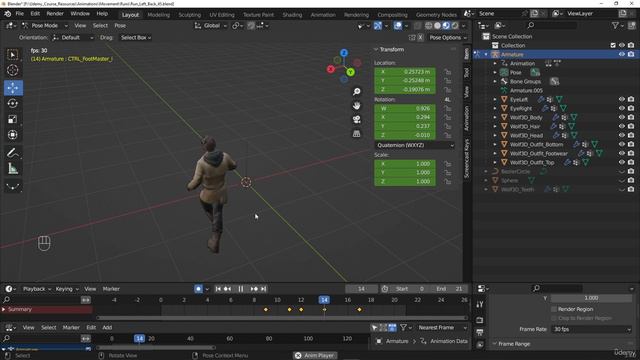Screen dimensions: 640x360
Task: Hide Armature in viewport via eye icon
Action: click(x=622, y=54)
